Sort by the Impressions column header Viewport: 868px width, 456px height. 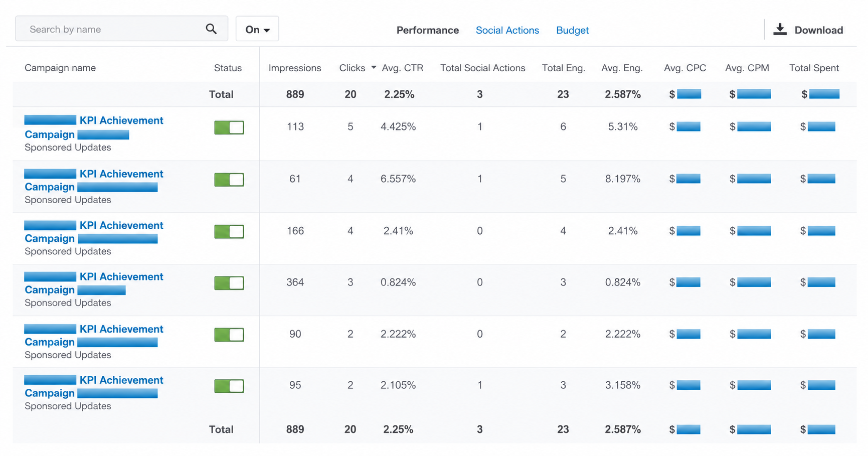(294, 68)
